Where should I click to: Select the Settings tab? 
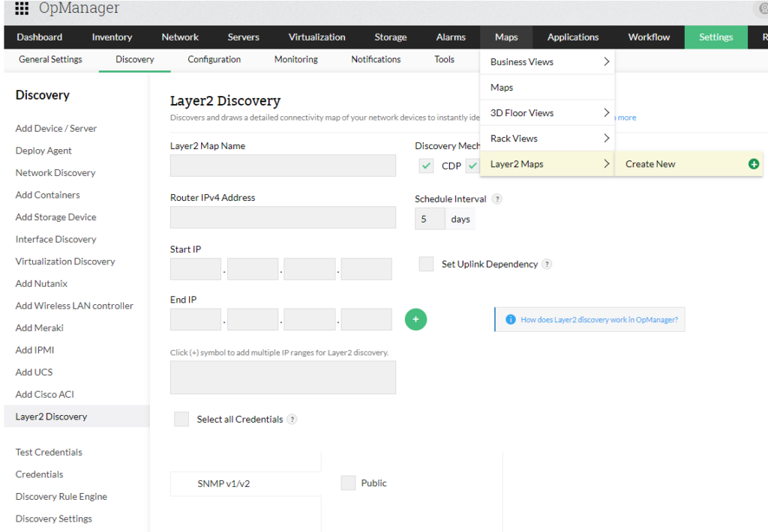point(715,37)
